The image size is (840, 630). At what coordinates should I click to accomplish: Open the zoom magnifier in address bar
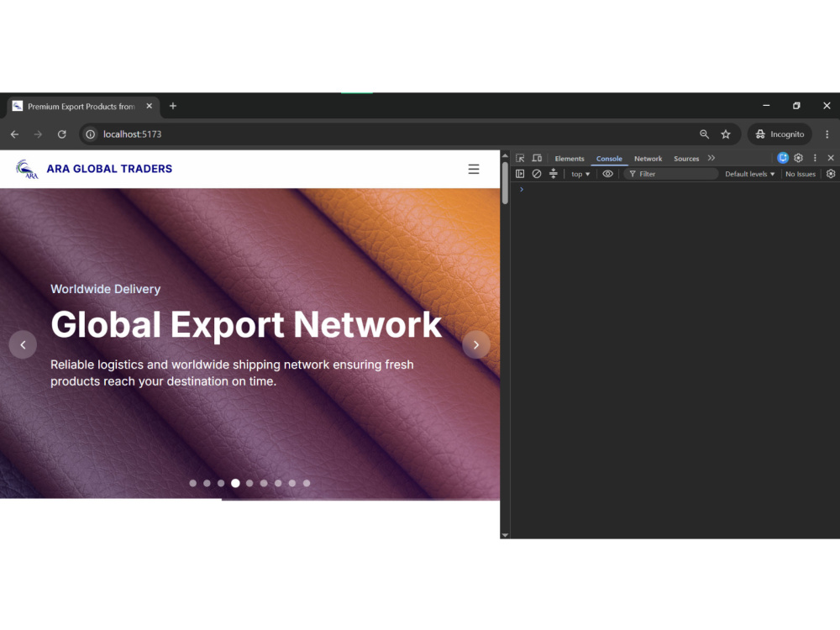click(x=705, y=134)
